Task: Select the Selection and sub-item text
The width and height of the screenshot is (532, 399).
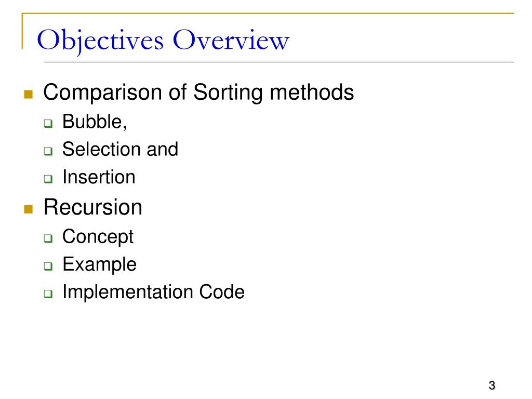Action: click(120, 149)
